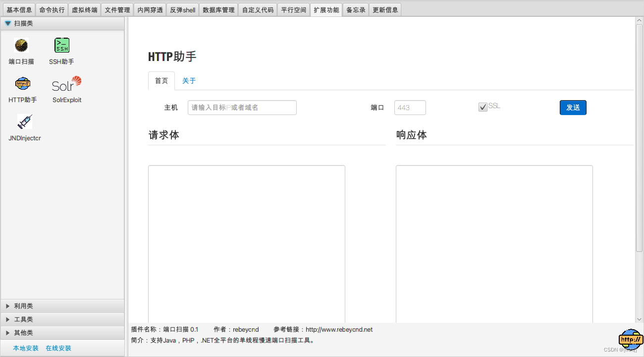Switch to the 数据库管理 tab
This screenshot has width=644, height=357.
[218, 10]
